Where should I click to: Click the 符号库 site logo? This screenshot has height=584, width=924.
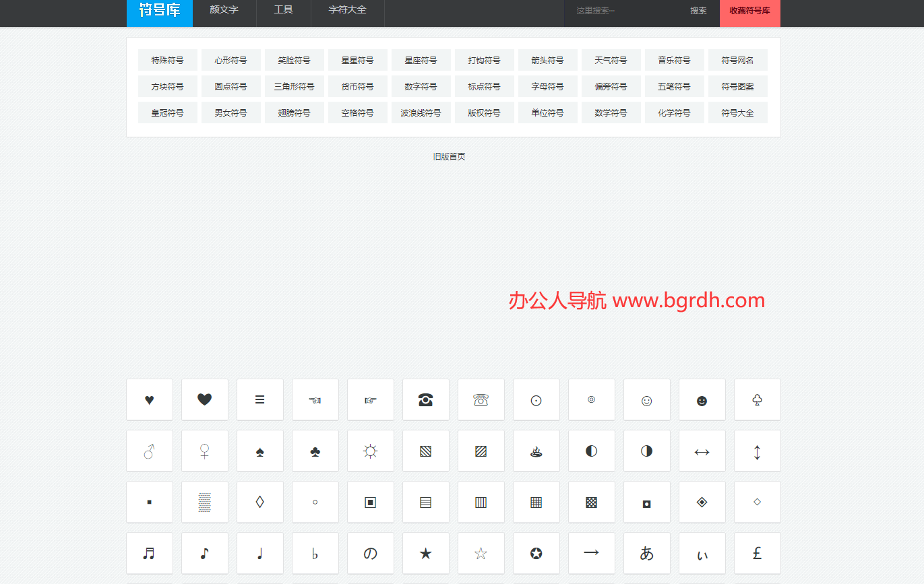(x=160, y=11)
